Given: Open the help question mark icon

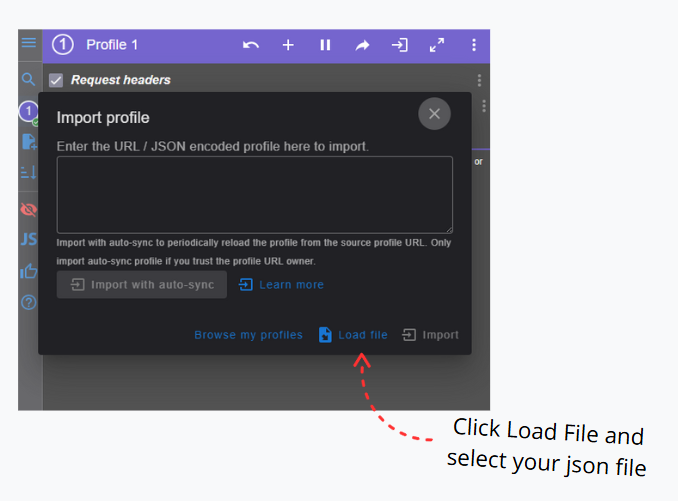Looking at the screenshot, I should click(x=29, y=302).
